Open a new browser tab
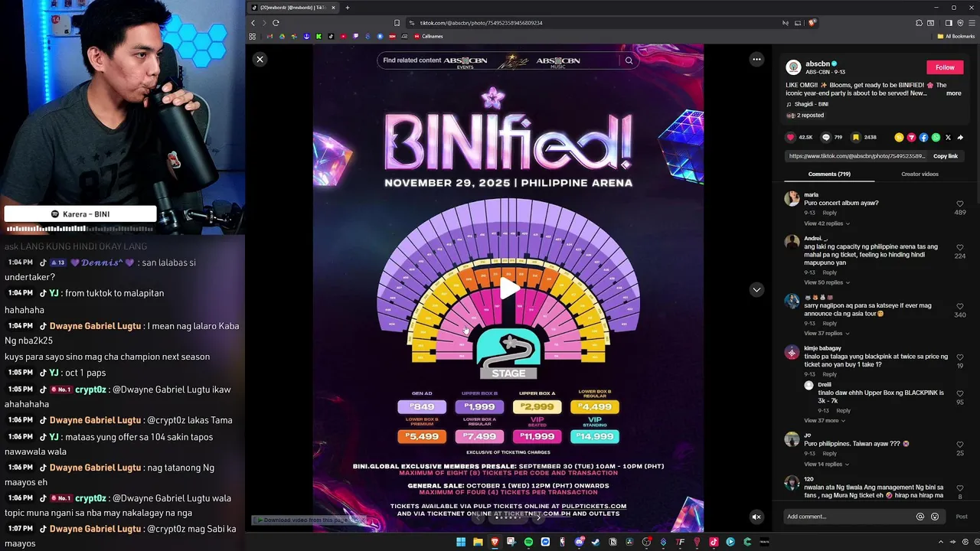 (x=348, y=8)
